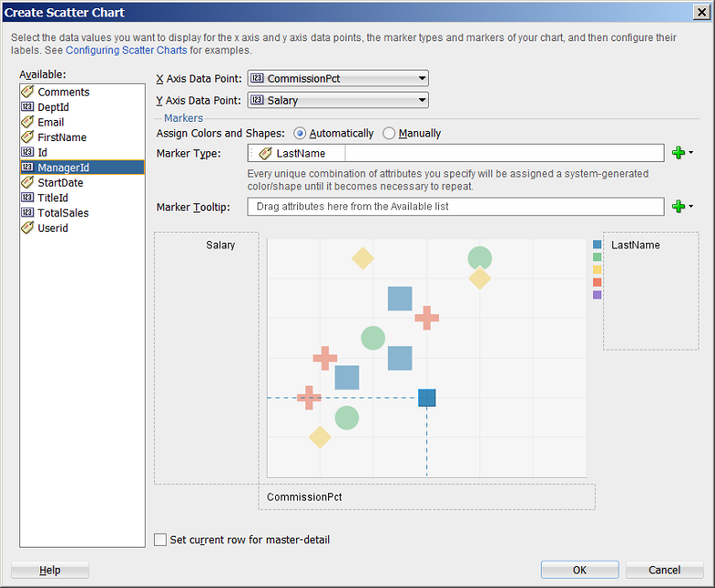The image size is (715, 588).
Task: Click green legend color swatch
Action: [597, 256]
